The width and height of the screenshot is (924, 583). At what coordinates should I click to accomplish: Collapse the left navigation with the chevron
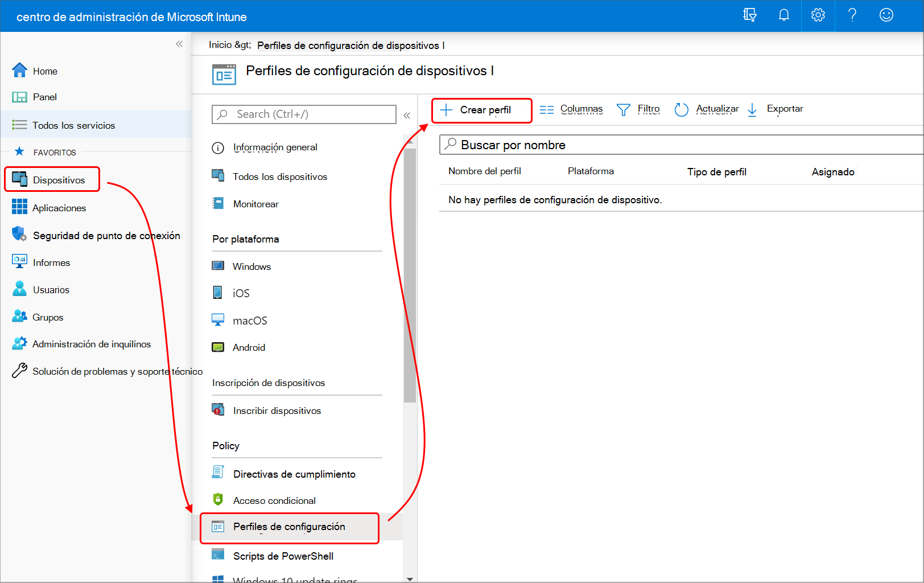179,43
